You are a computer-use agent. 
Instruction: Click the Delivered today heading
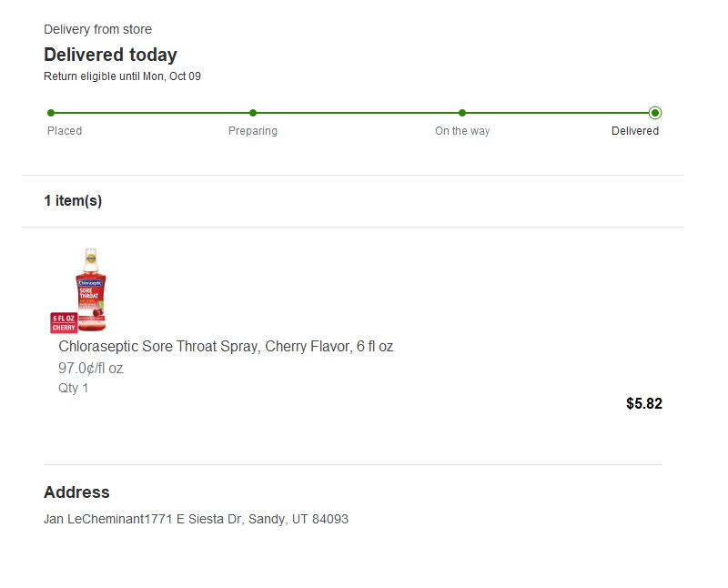110,55
